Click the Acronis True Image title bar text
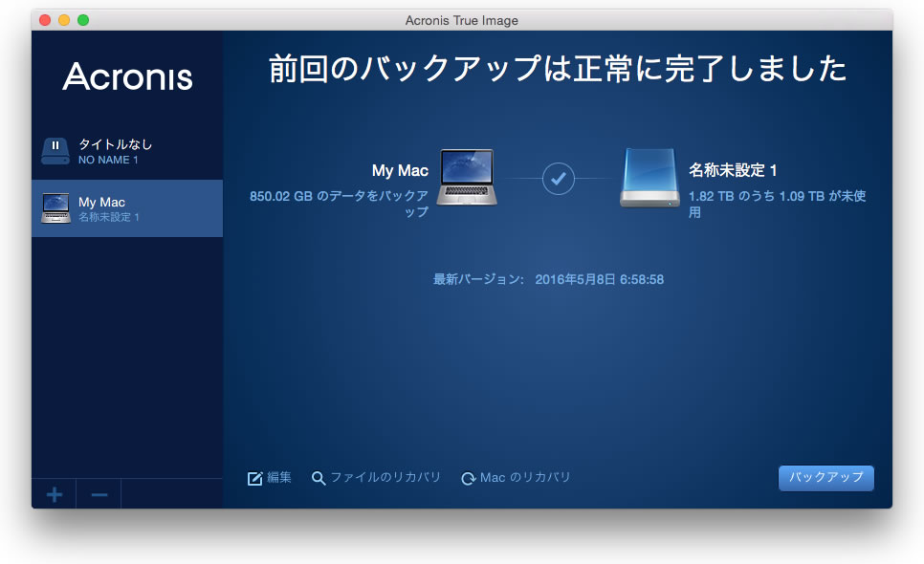This screenshot has width=924, height=564. (461, 21)
